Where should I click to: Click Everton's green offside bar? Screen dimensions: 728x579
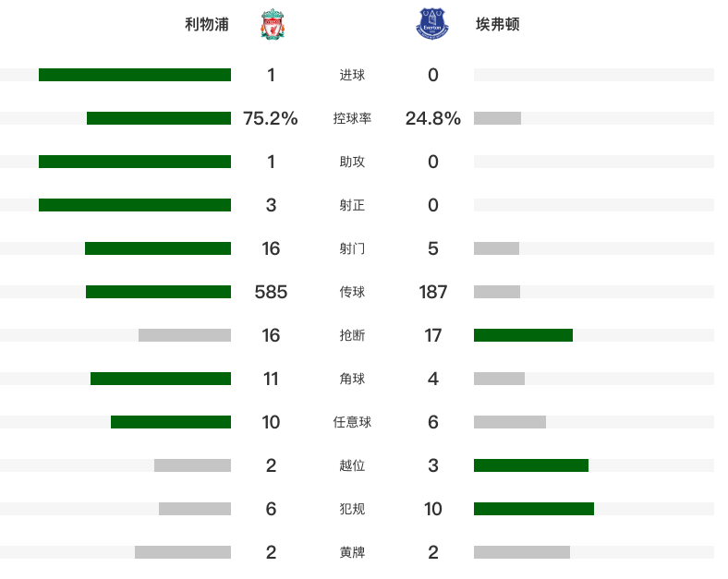[x=531, y=465]
